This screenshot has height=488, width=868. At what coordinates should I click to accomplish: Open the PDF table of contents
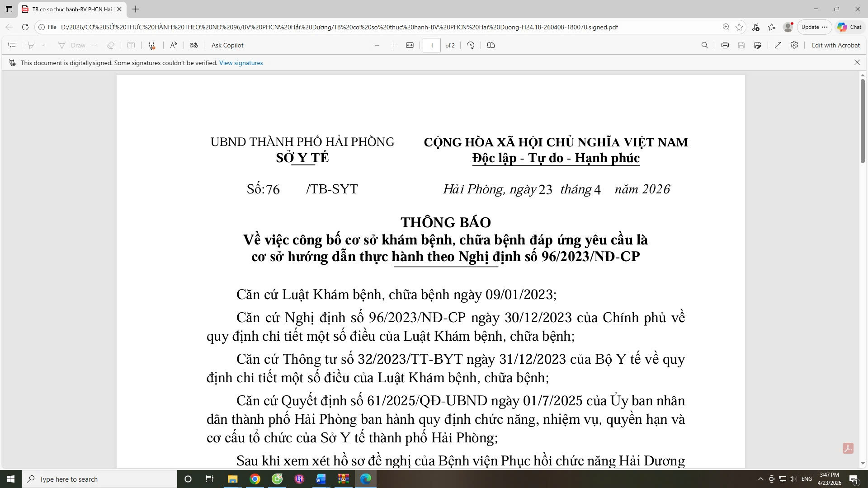(12, 45)
